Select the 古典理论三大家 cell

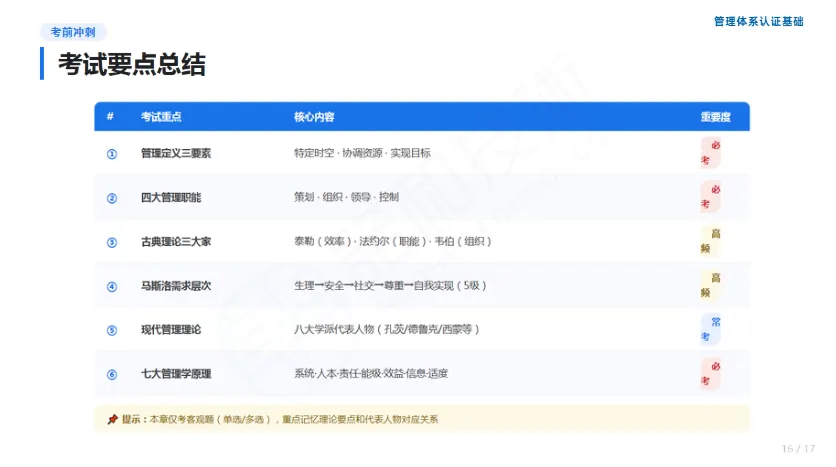[x=176, y=241]
